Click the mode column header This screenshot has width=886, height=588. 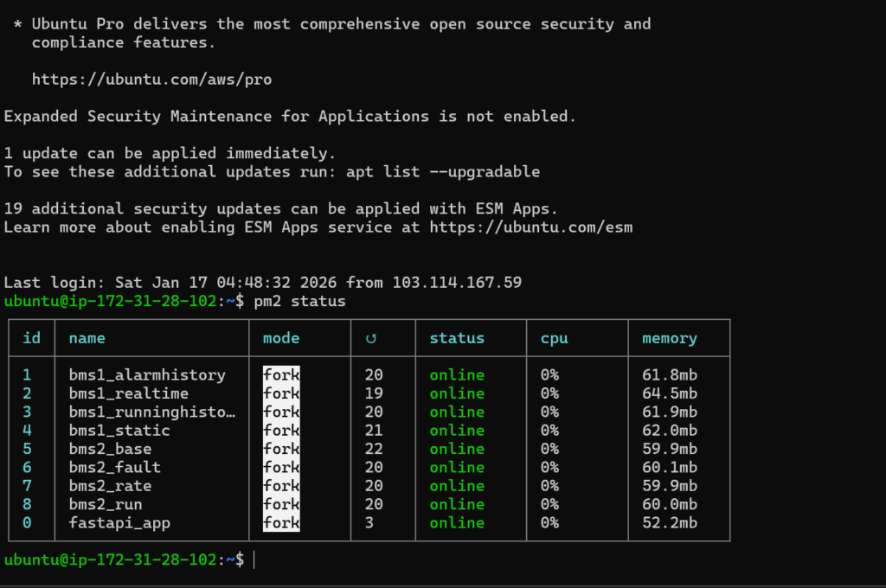click(281, 338)
